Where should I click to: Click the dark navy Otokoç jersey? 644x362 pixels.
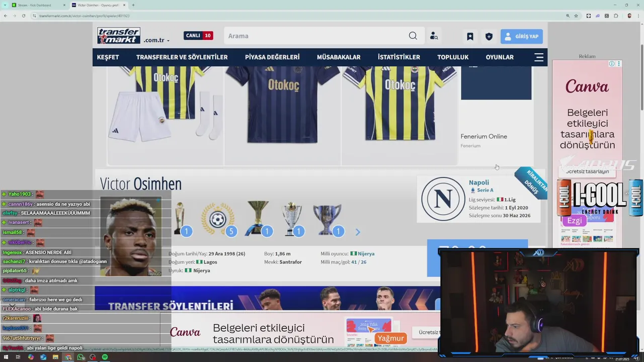point(282,105)
